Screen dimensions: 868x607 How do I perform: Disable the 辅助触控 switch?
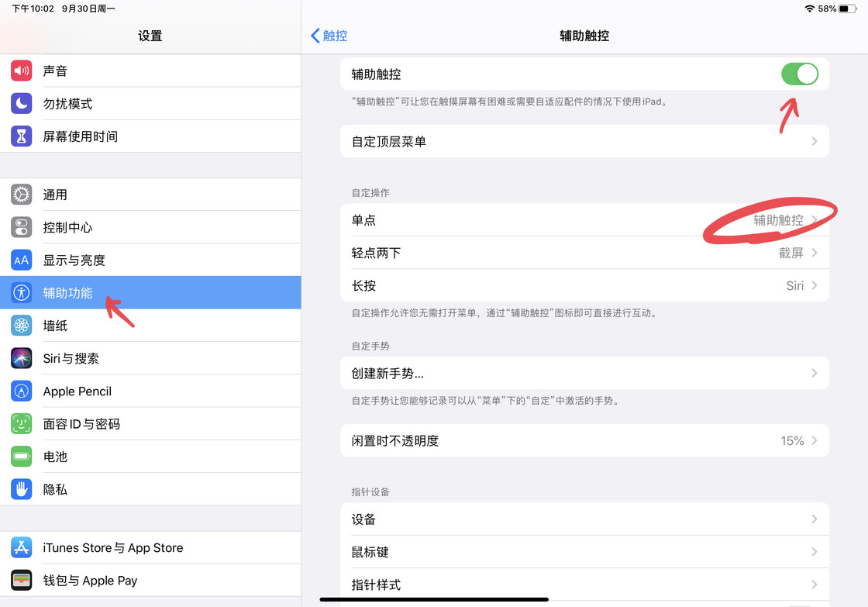800,74
